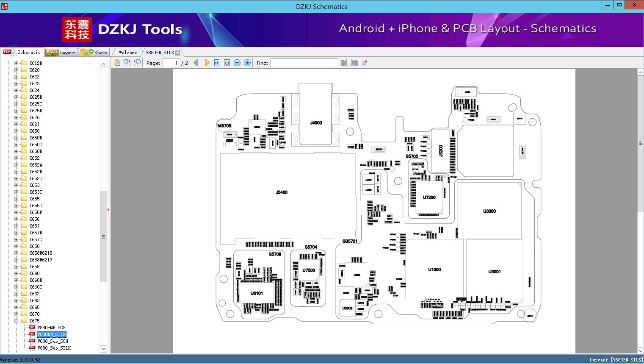
Task: Open the V880_Sub_SILK PDF file
Action: point(54,348)
